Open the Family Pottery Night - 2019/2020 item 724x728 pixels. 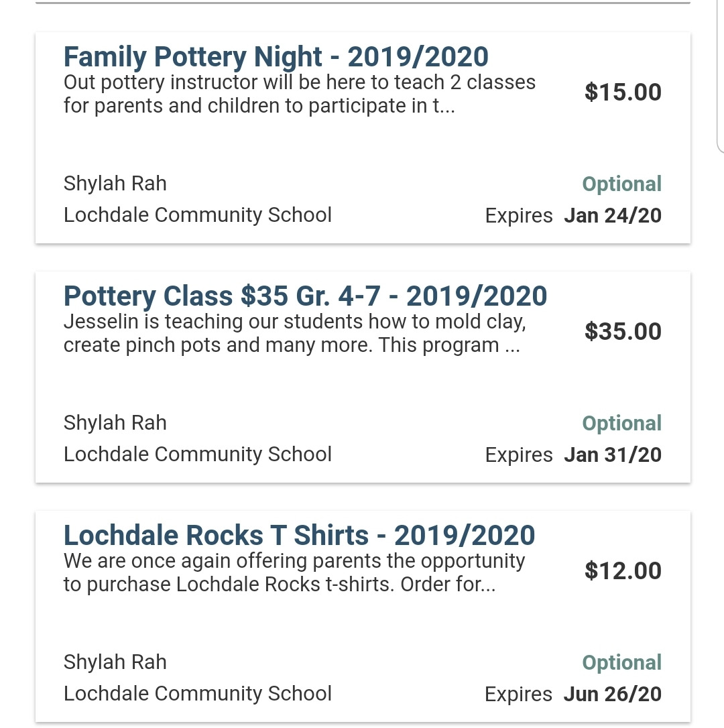coord(276,58)
